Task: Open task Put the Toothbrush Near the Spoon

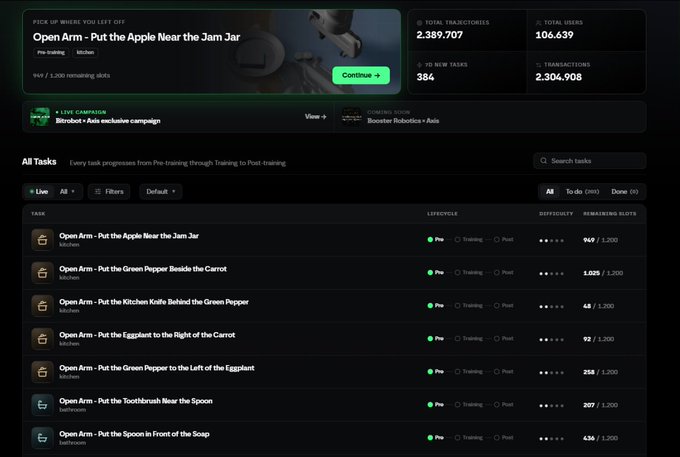Action: coord(334,405)
